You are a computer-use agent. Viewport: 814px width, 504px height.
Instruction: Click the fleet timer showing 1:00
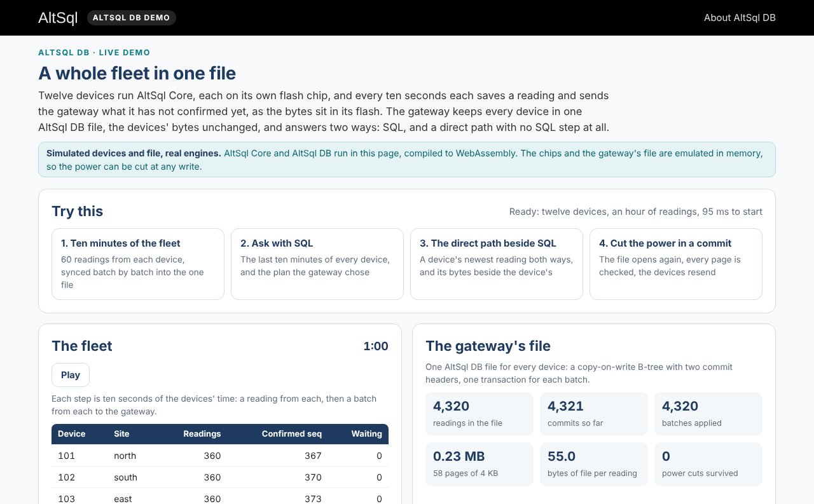click(376, 346)
